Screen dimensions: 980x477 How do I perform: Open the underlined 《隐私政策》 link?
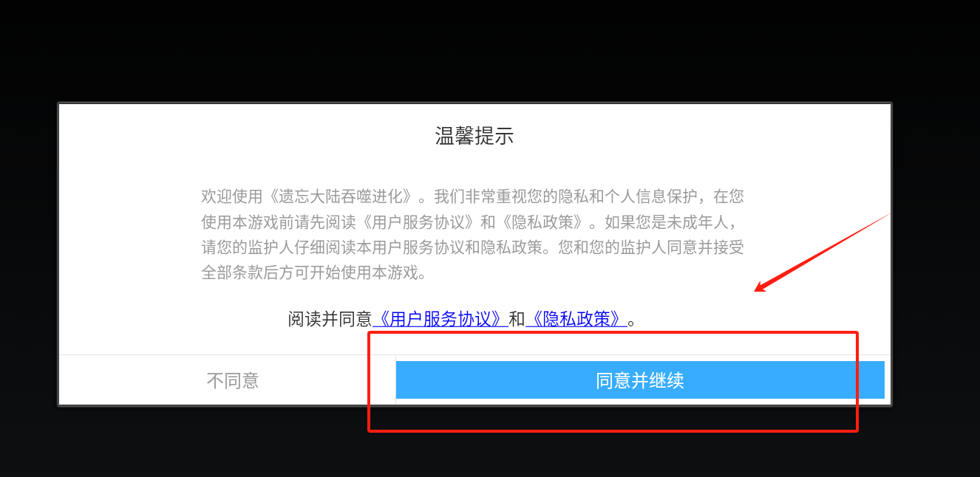click(x=576, y=319)
